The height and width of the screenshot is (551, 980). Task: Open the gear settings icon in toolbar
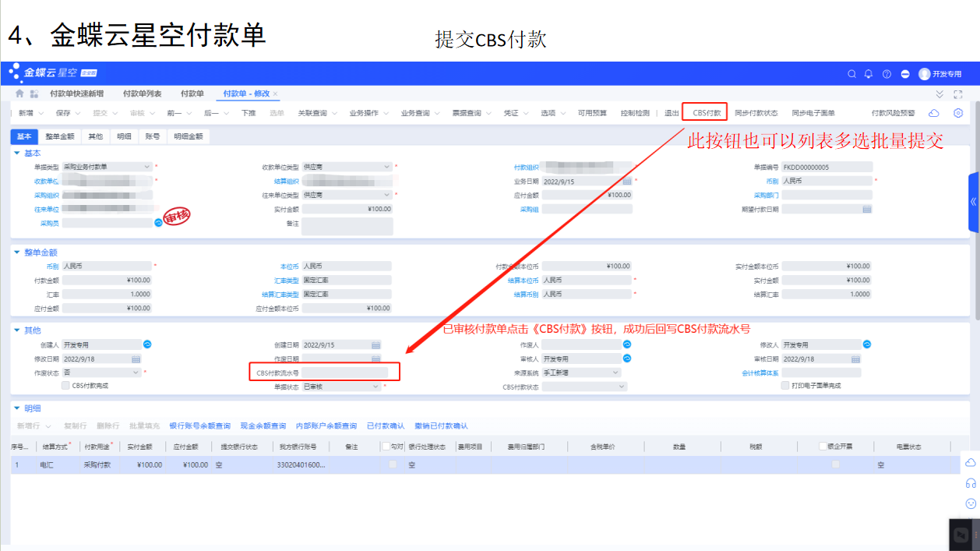(x=958, y=113)
